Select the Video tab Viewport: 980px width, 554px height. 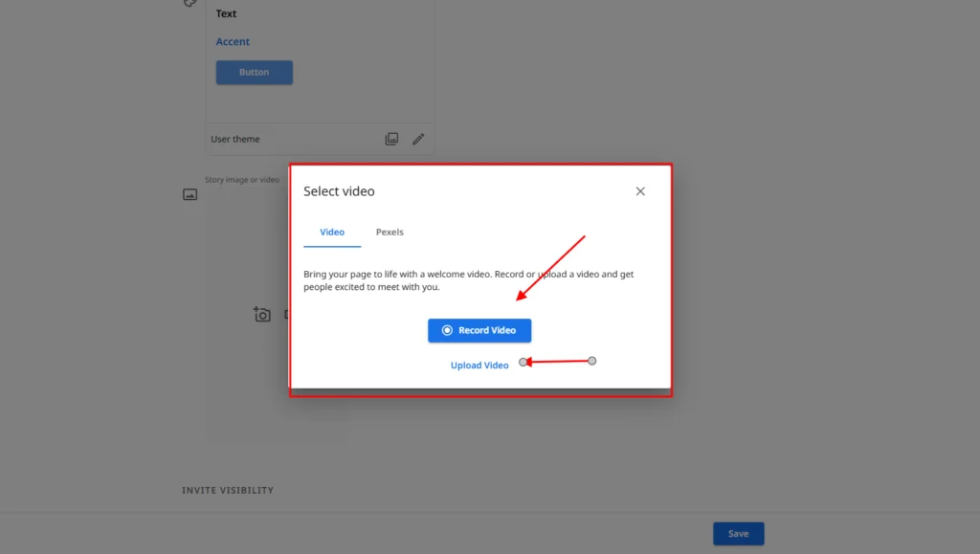point(332,233)
